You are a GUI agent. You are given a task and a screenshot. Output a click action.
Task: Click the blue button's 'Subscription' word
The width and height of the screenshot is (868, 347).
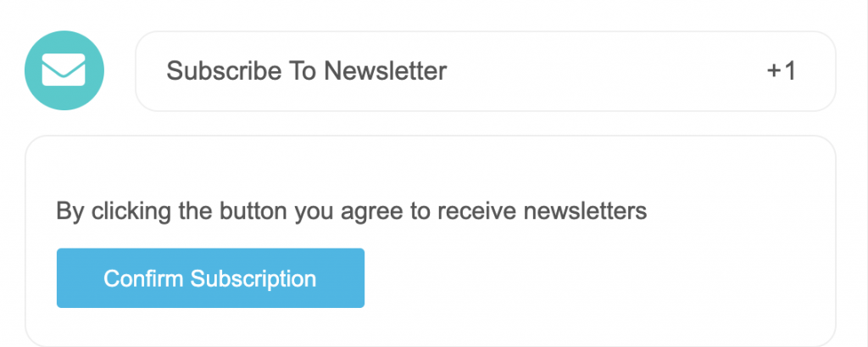tap(253, 278)
